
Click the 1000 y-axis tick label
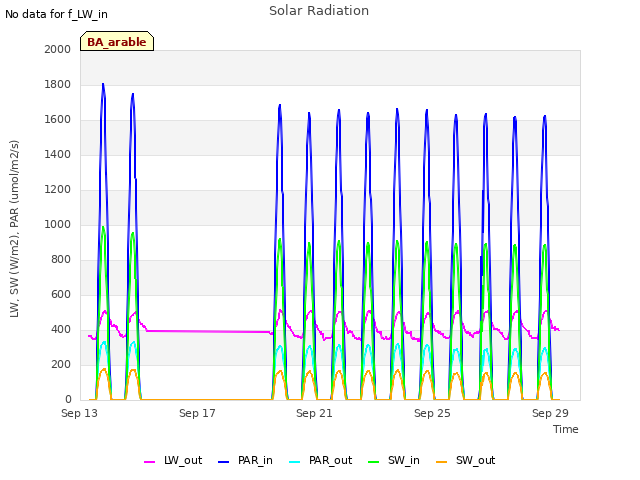58,224
